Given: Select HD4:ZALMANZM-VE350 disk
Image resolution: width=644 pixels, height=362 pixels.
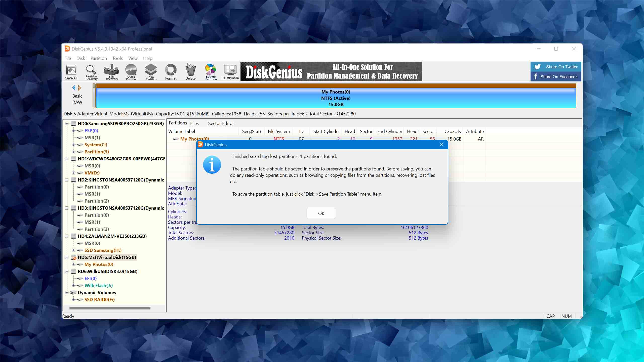Looking at the screenshot, I should pyautogui.click(x=112, y=236).
